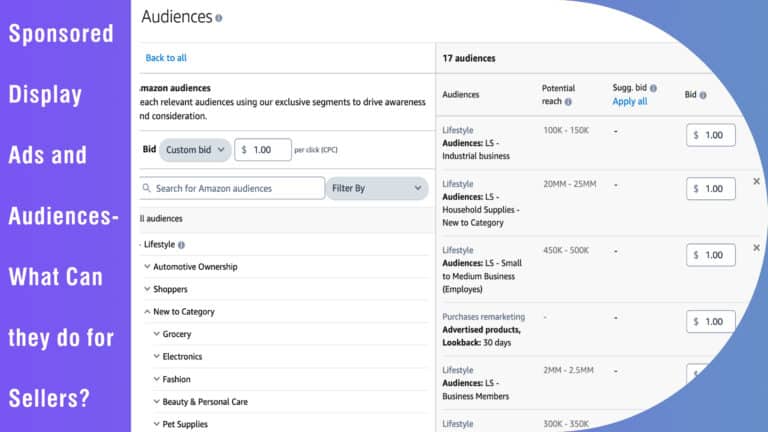768x432 pixels.
Task: Click the magnifier icon in audience search
Action: tap(146, 188)
